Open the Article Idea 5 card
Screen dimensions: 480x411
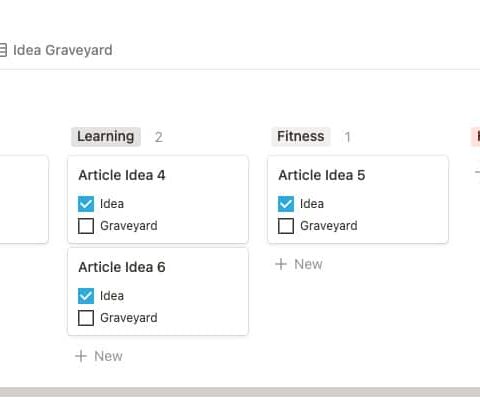(358, 199)
